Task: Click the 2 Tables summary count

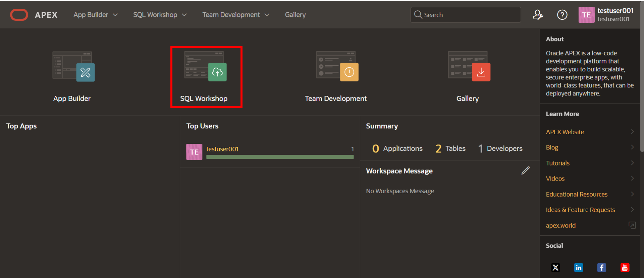Action: [450, 148]
